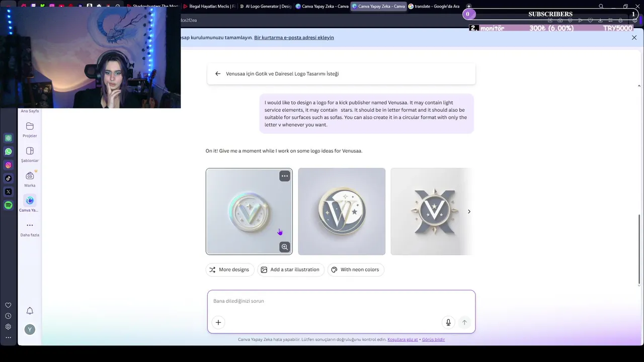Show next logo designs with right arrow
The height and width of the screenshot is (362, 644).
pos(469,212)
